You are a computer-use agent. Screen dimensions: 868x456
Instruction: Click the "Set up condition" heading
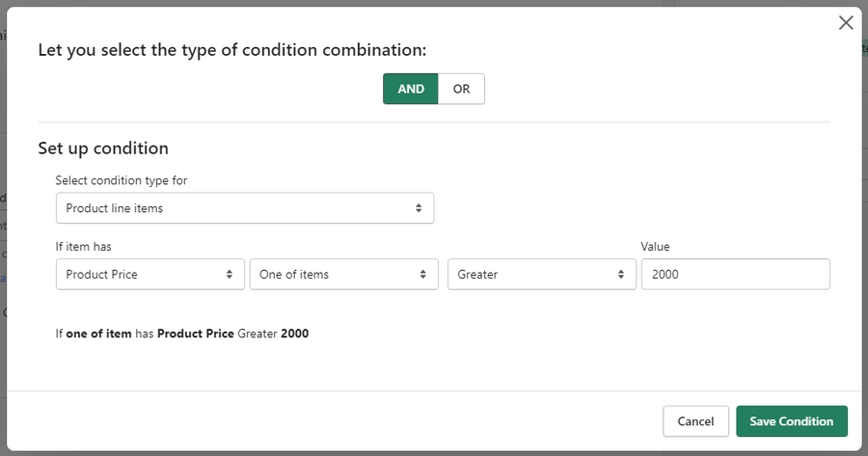[x=103, y=148]
